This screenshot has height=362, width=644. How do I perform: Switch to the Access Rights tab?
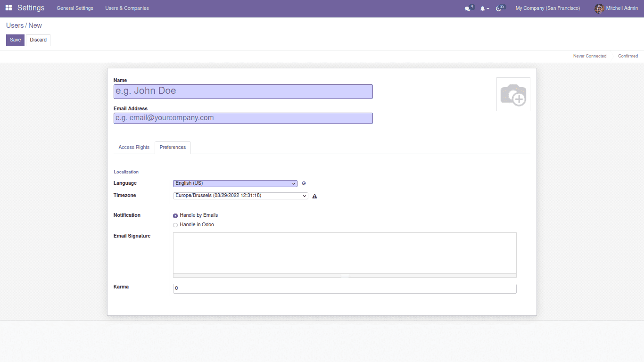click(134, 148)
